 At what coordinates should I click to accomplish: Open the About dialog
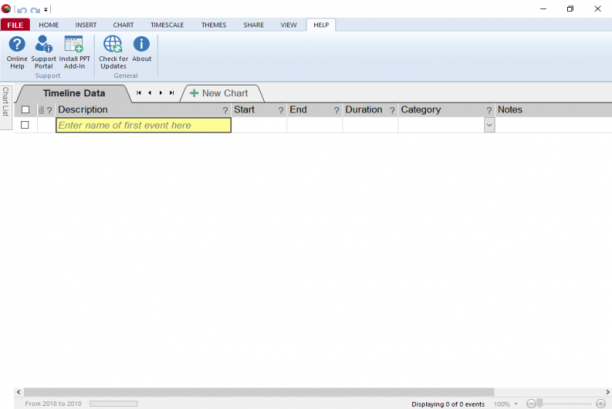pyautogui.click(x=141, y=49)
